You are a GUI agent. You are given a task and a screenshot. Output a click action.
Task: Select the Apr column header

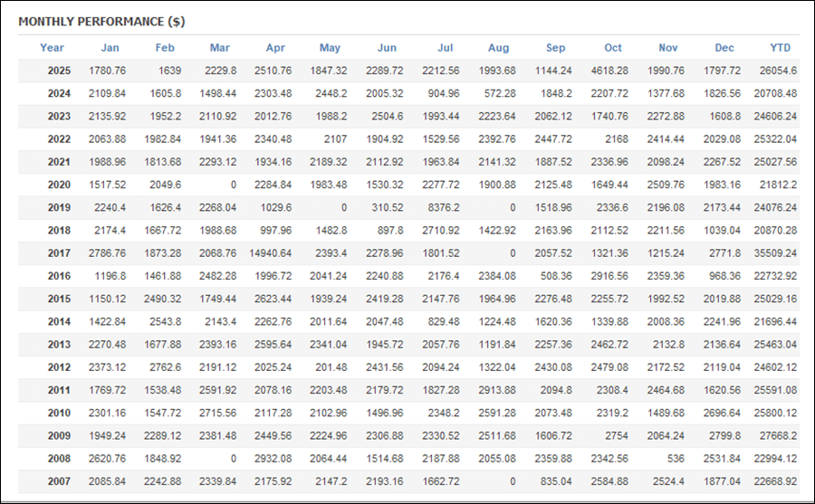click(276, 48)
